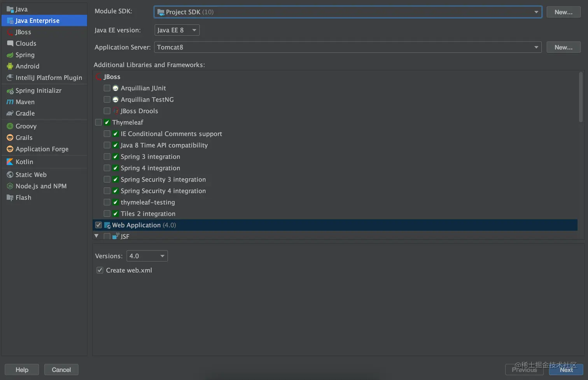The image size is (588, 380).
Task: Click the Grails icon
Action: coord(10,138)
